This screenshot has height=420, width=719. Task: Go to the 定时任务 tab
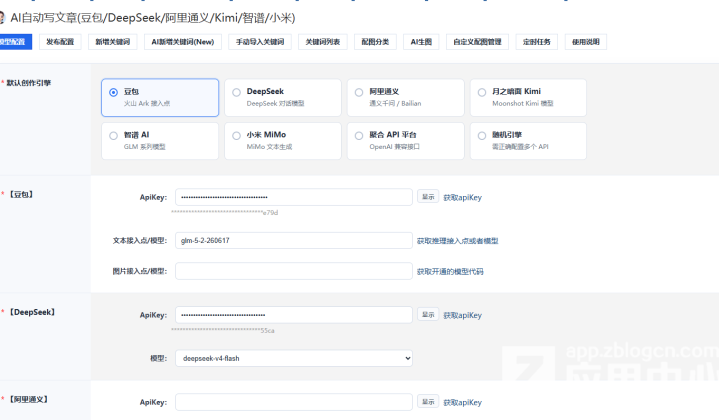coord(536,42)
